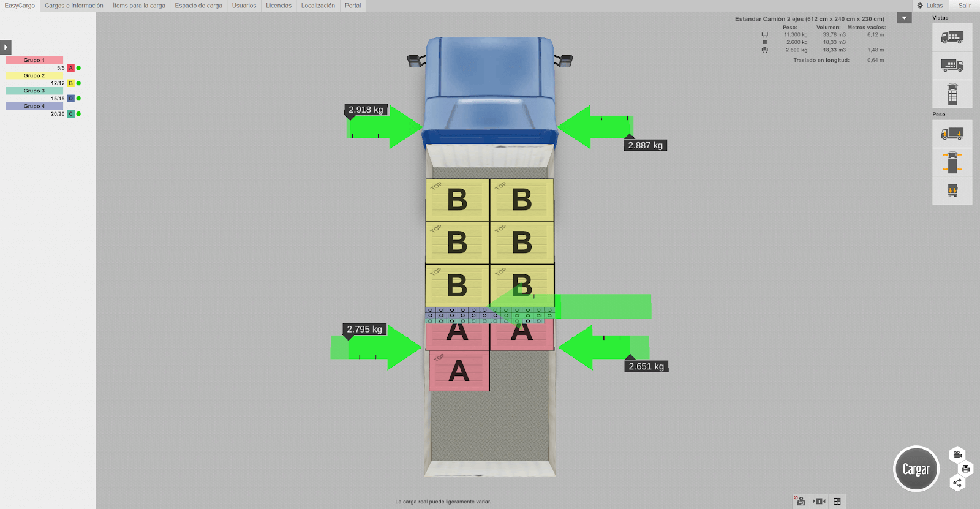Image resolution: width=980 pixels, height=509 pixels.
Task: Select the Grupo 3 group bar
Action: 34,91
